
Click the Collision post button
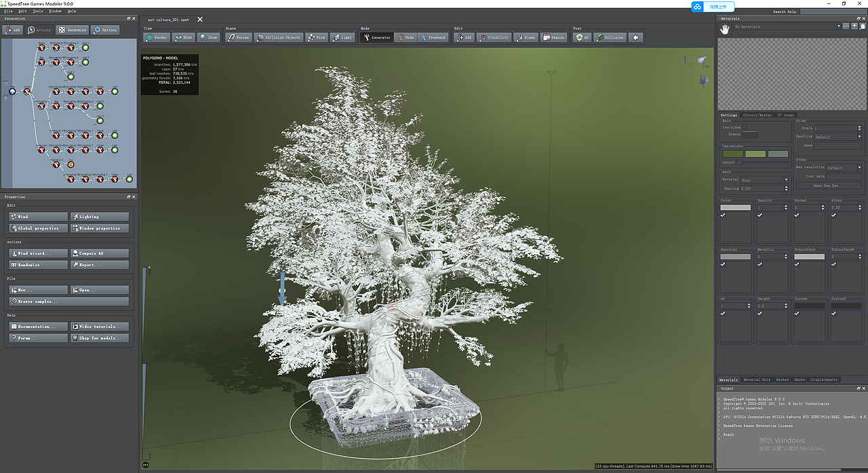pos(610,37)
